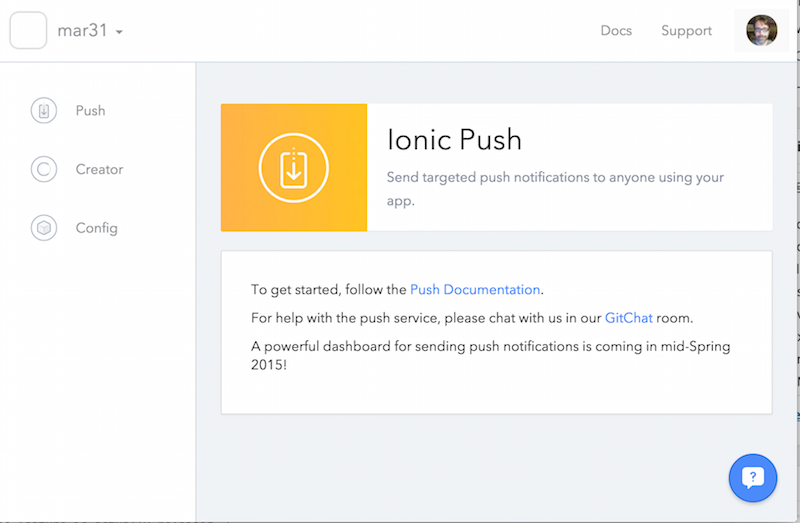This screenshot has width=800, height=523.
Task: Click the Push phone icon in sidebar
Action: 44,111
